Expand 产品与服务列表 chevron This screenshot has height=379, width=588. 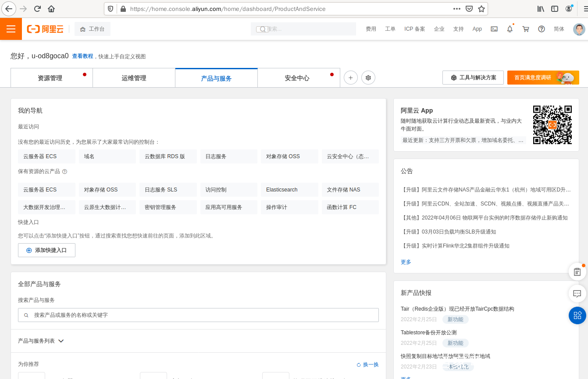tap(61, 341)
